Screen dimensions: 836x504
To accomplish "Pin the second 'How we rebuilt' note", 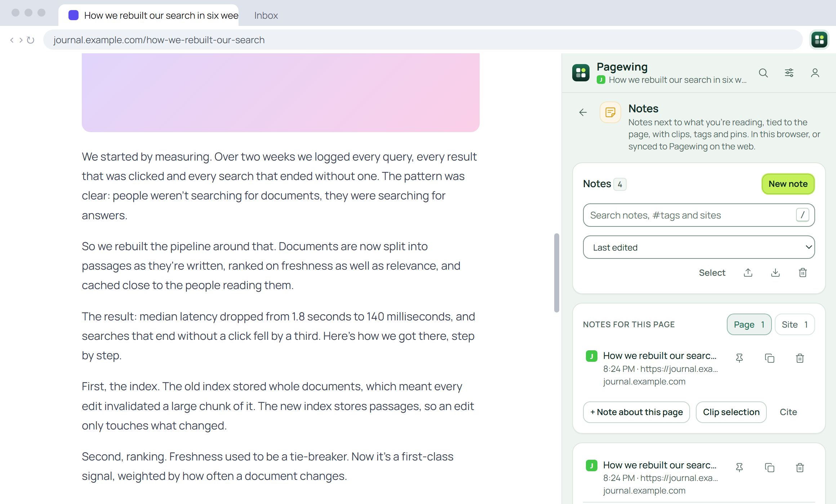I will (x=739, y=467).
